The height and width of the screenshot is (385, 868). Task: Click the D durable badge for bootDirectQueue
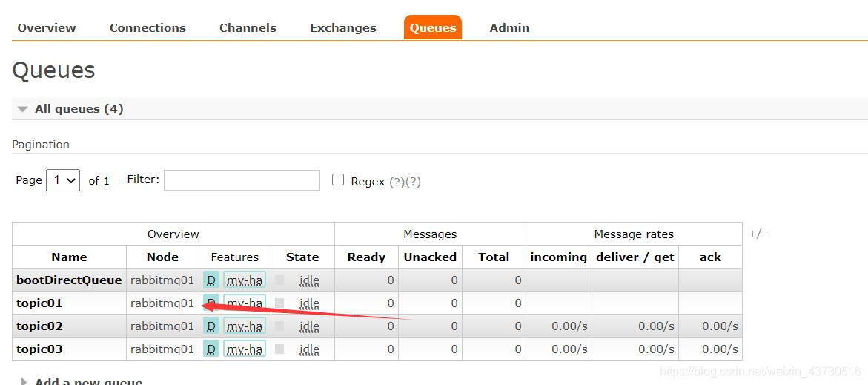[x=211, y=280]
